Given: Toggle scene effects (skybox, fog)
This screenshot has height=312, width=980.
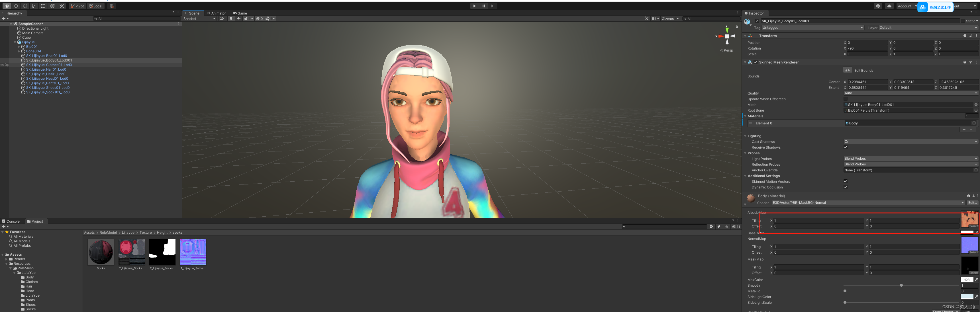Looking at the screenshot, I should point(246,19).
